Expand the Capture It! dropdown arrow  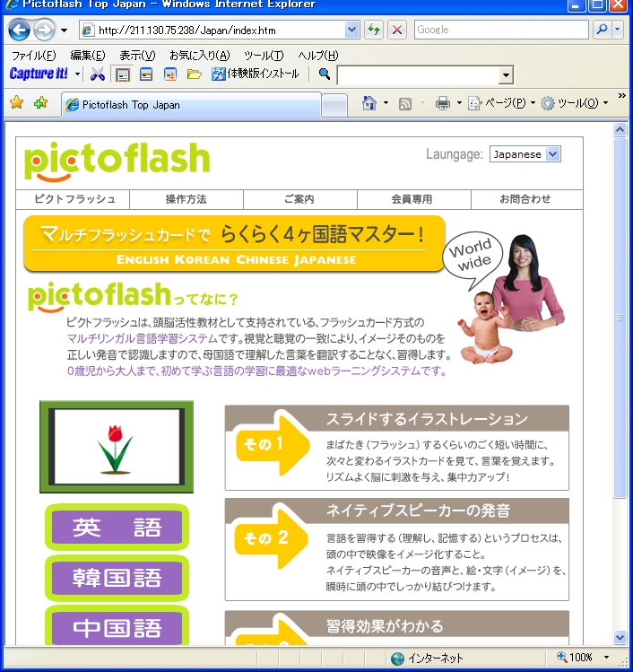point(77,74)
